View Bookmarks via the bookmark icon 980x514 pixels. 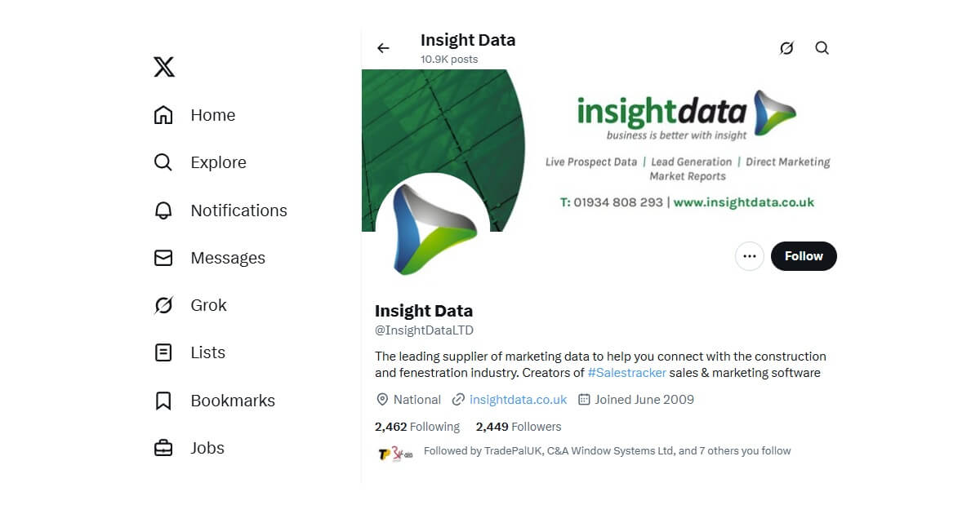point(163,400)
